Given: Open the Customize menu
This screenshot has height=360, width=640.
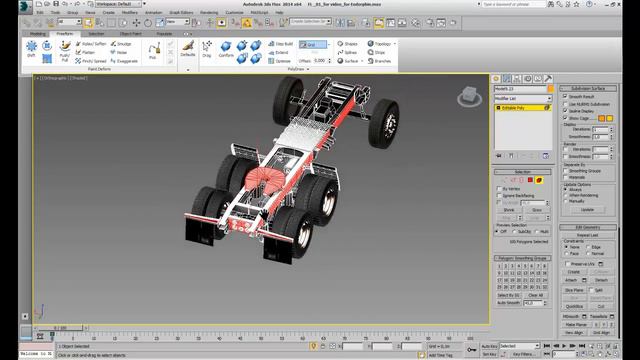Looking at the screenshot, I should [234, 13].
